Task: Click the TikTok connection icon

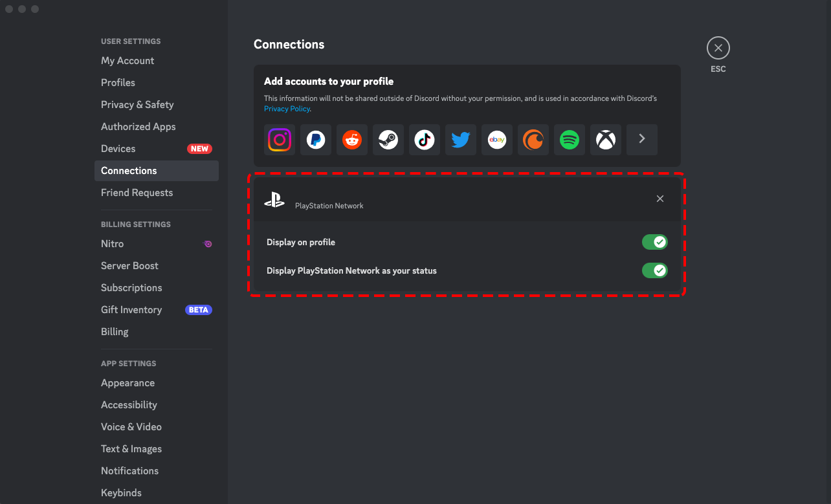Action: (x=425, y=140)
